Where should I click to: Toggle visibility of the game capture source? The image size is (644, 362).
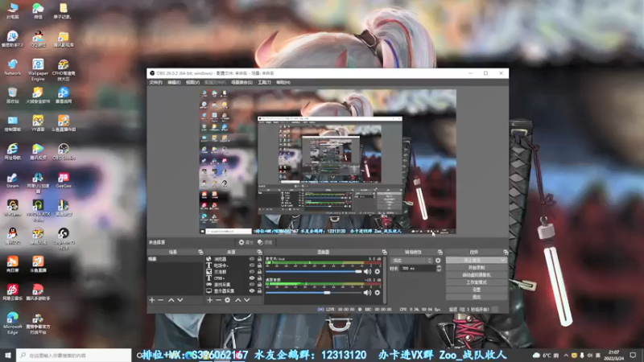(252, 285)
